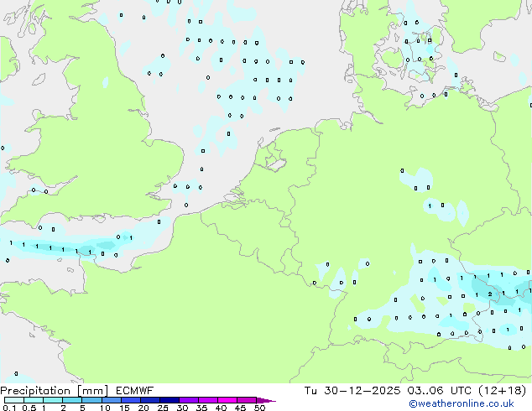Click the "0.5" legend scale label
The width and height of the screenshot is (532, 411).
(x=29, y=408)
